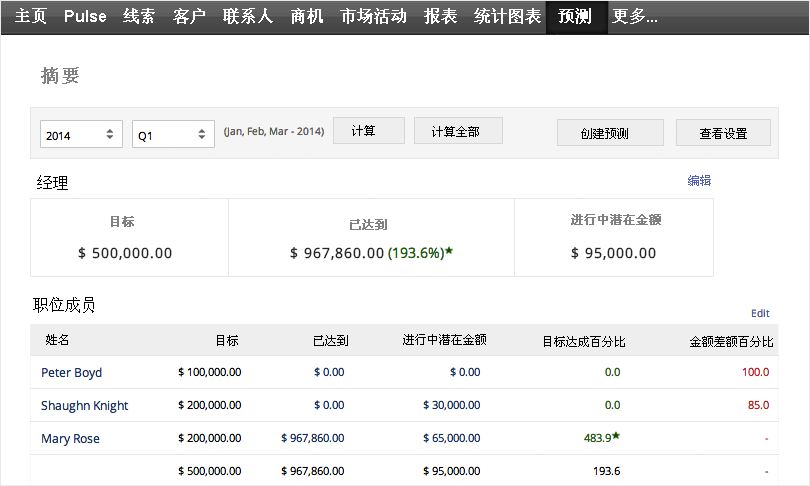
Task: Click the 计算 button
Action: click(x=368, y=131)
